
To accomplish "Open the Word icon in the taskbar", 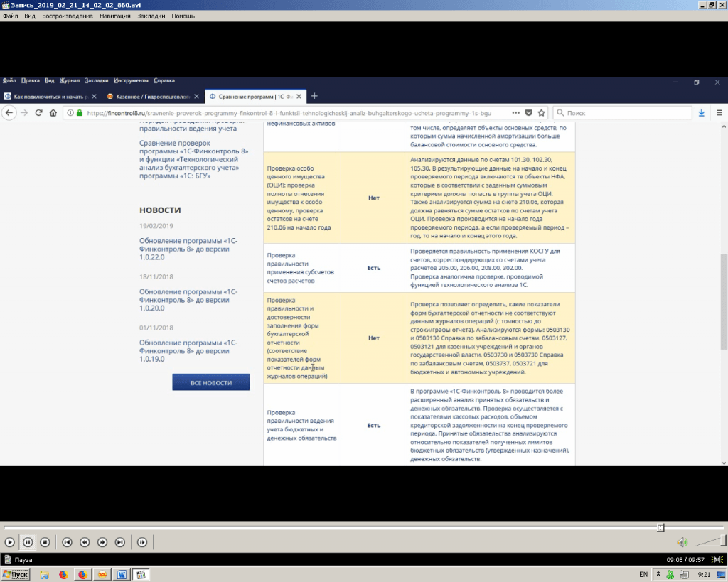I will pyautogui.click(x=122, y=574).
